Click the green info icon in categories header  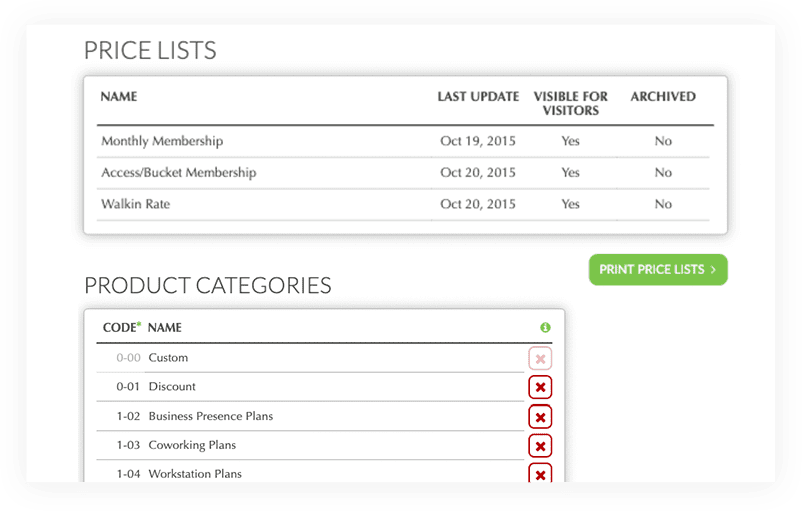tap(545, 327)
